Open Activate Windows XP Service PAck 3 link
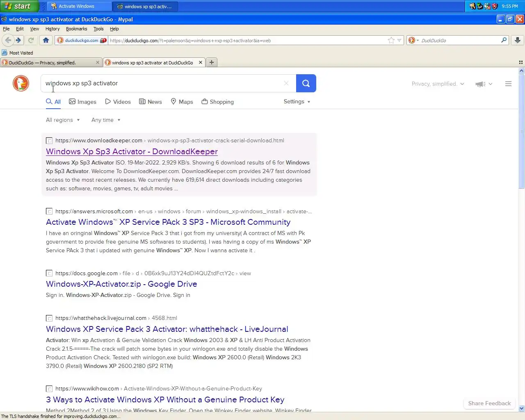Viewport: 525px width, 420px height. point(168,222)
